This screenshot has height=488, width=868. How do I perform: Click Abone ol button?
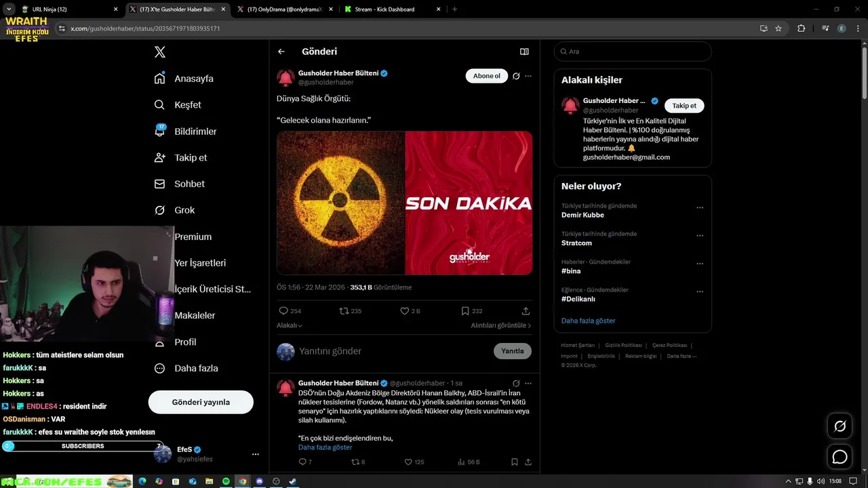click(487, 76)
